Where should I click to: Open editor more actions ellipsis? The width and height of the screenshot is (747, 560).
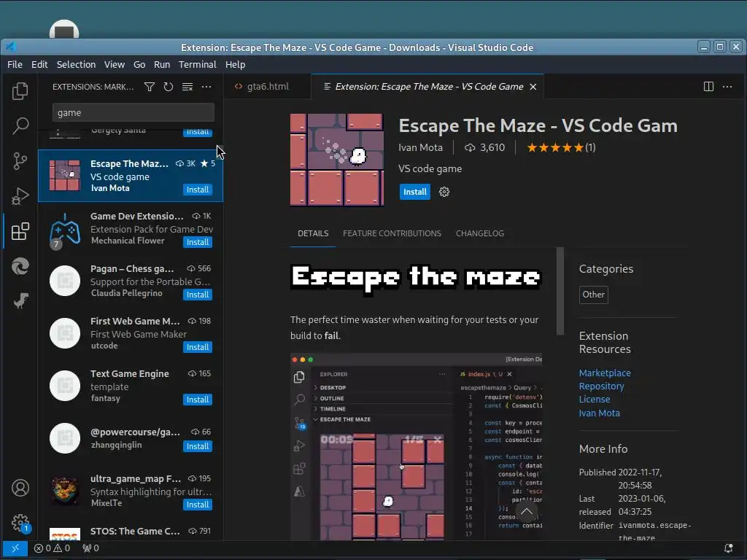tap(727, 87)
